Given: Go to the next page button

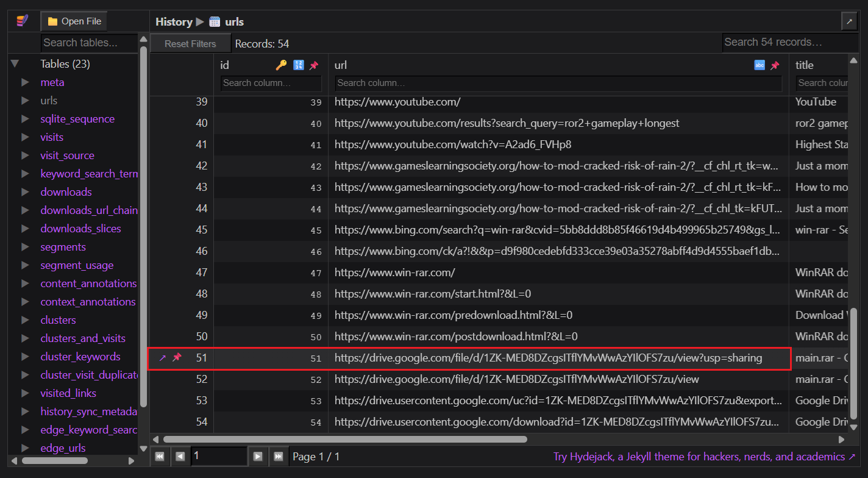Looking at the screenshot, I should [x=258, y=456].
